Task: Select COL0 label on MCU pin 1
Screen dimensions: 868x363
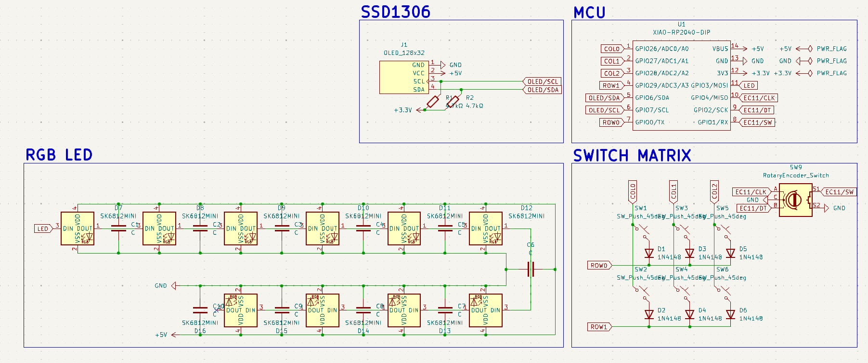Action: click(612, 49)
